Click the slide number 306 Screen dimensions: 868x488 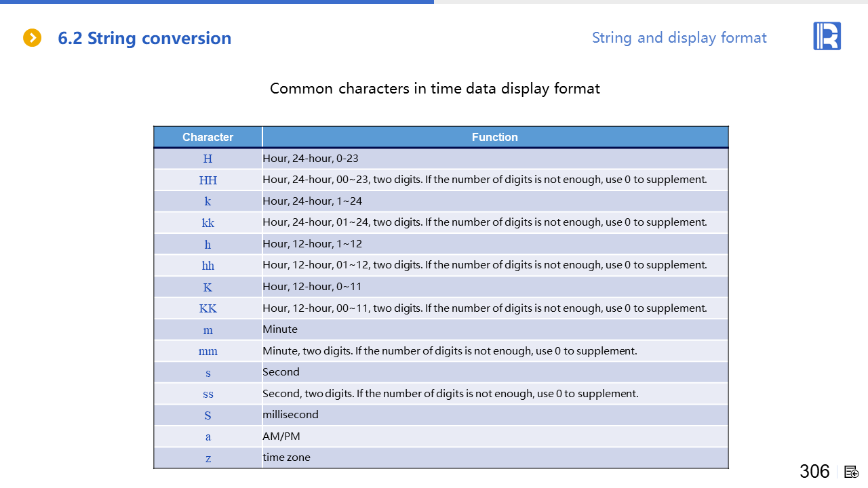(814, 471)
